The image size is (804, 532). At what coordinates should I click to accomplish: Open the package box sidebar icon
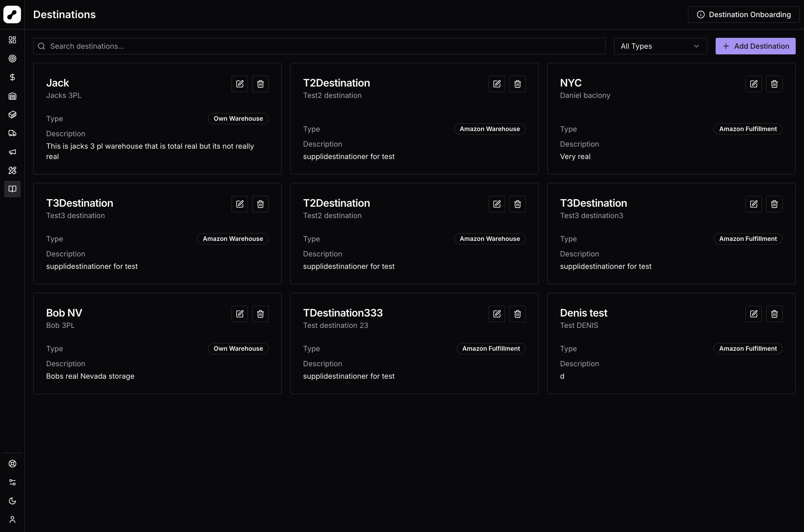[12, 115]
